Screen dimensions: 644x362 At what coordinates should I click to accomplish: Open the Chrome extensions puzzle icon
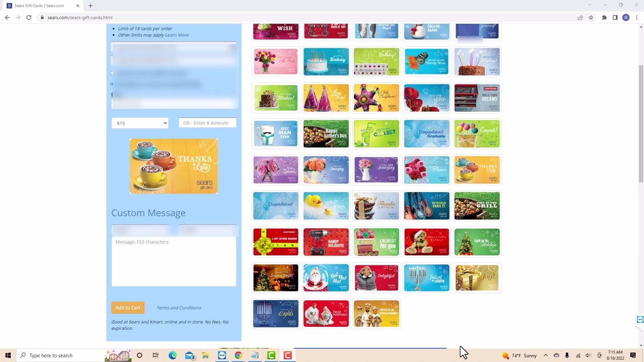[604, 17]
